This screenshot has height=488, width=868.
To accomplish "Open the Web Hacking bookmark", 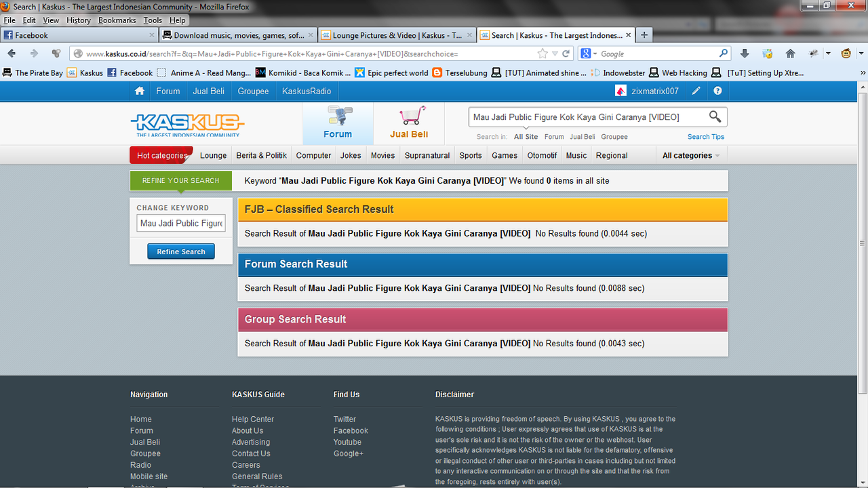I will tap(678, 73).
